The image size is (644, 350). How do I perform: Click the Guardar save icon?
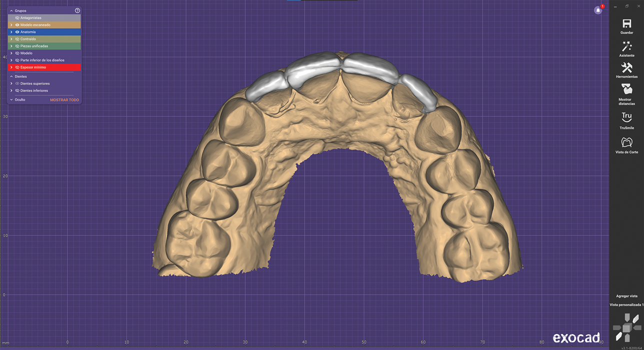626,24
